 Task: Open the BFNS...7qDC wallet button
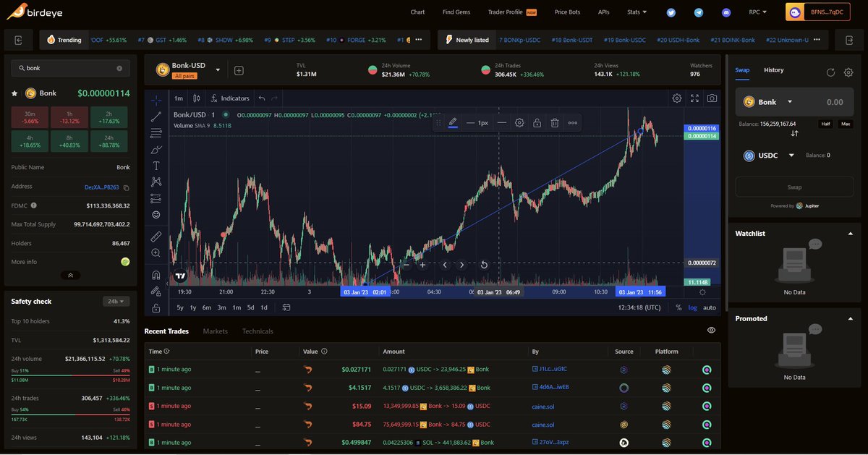click(820, 12)
